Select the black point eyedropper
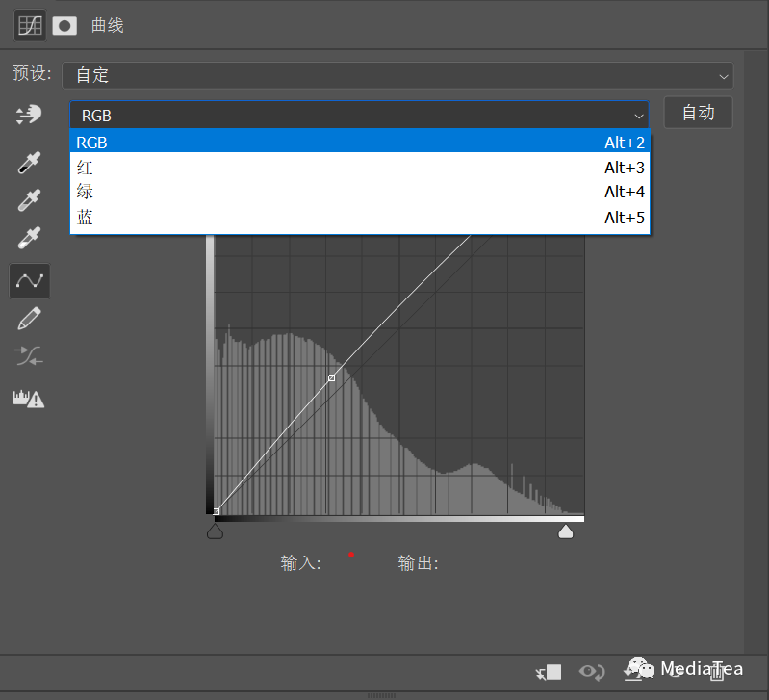 point(29,163)
